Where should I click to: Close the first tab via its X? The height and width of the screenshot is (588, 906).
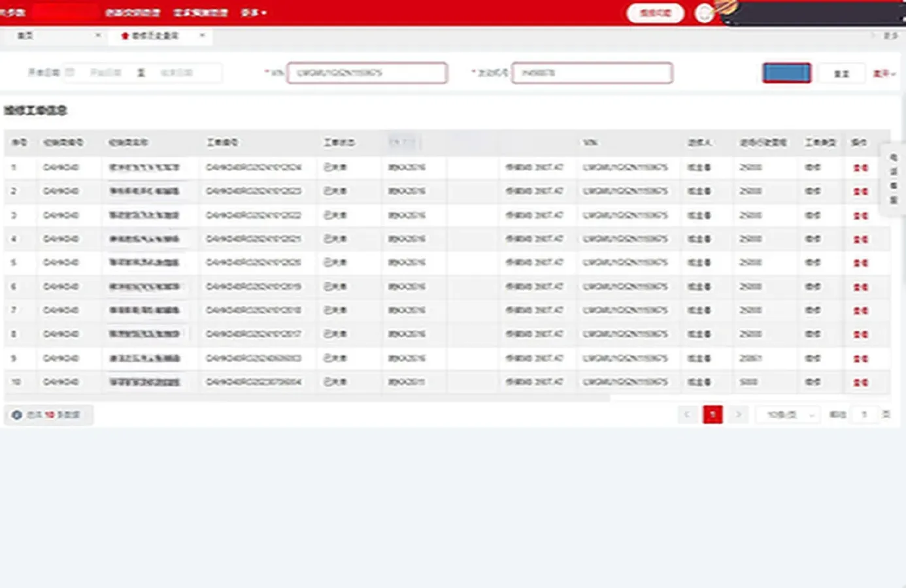coord(98,35)
